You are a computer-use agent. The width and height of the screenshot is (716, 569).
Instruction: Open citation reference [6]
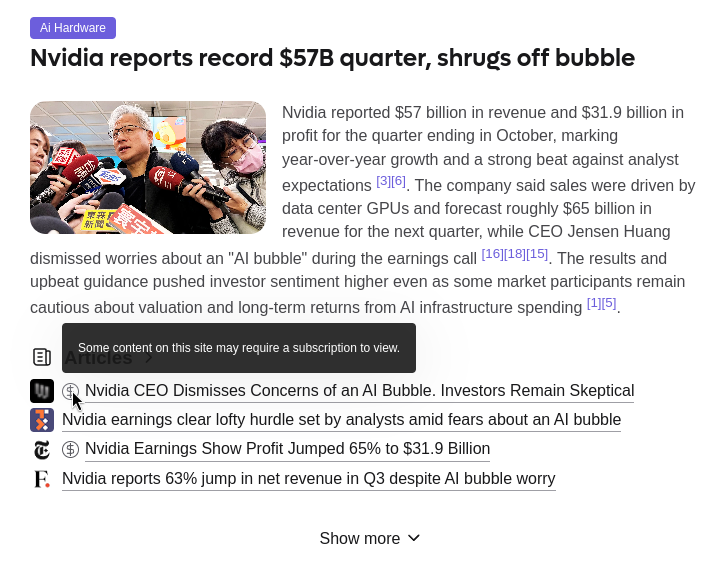click(x=398, y=181)
